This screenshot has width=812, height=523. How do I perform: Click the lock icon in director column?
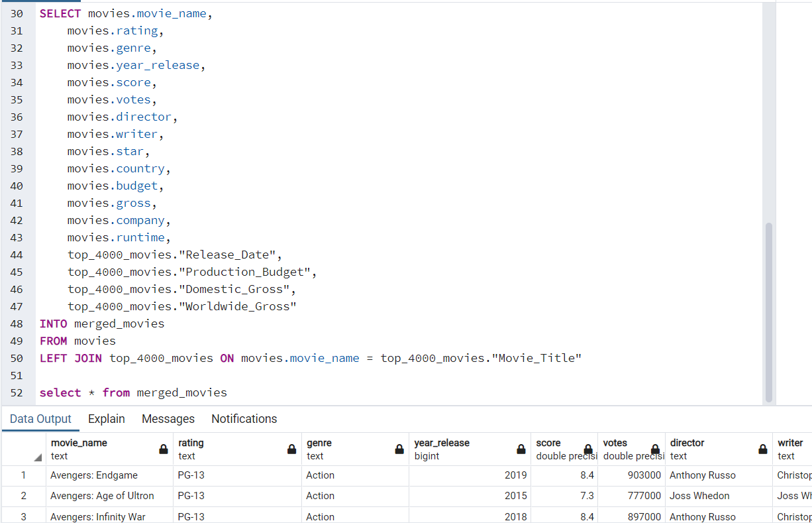point(763,449)
